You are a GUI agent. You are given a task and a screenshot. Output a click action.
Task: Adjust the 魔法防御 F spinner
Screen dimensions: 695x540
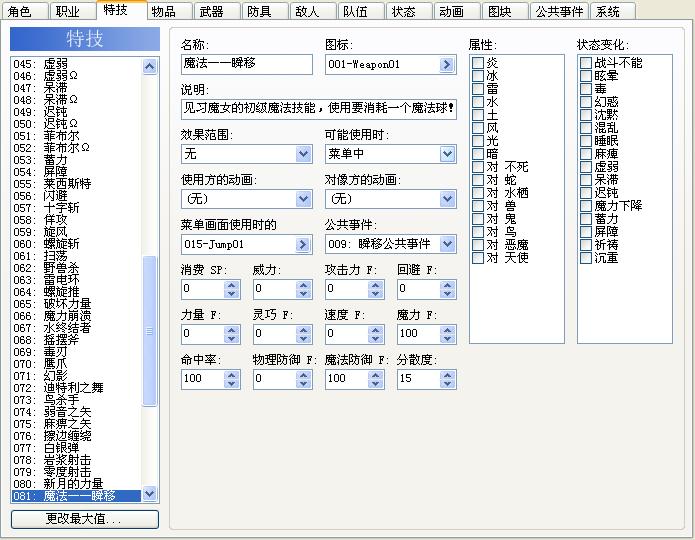375,379
